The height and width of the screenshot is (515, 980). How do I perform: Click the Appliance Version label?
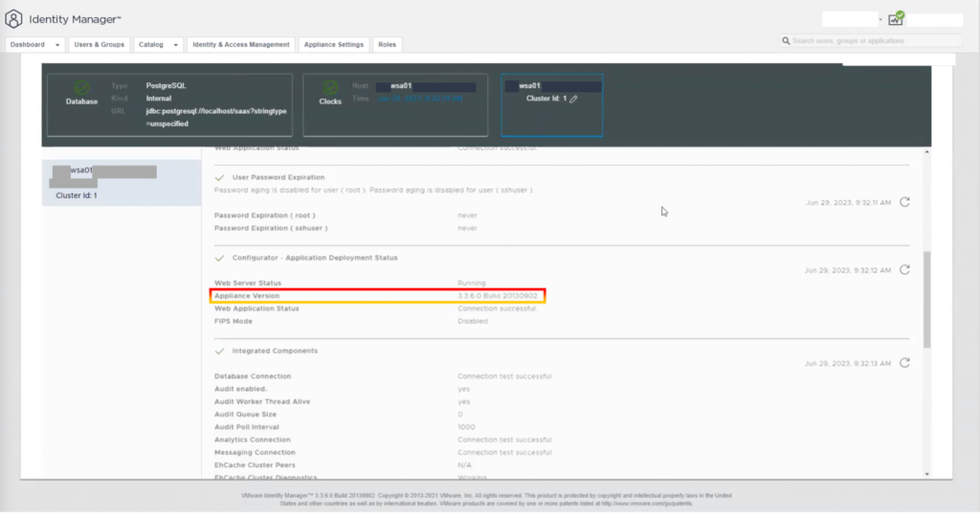[247, 296]
